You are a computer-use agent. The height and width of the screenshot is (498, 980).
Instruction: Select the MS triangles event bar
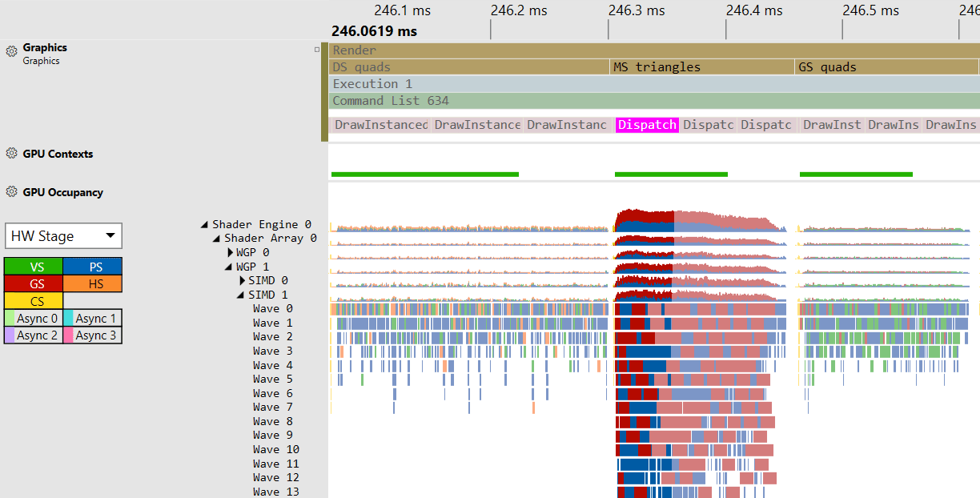pyautogui.click(x=702, y=67)
